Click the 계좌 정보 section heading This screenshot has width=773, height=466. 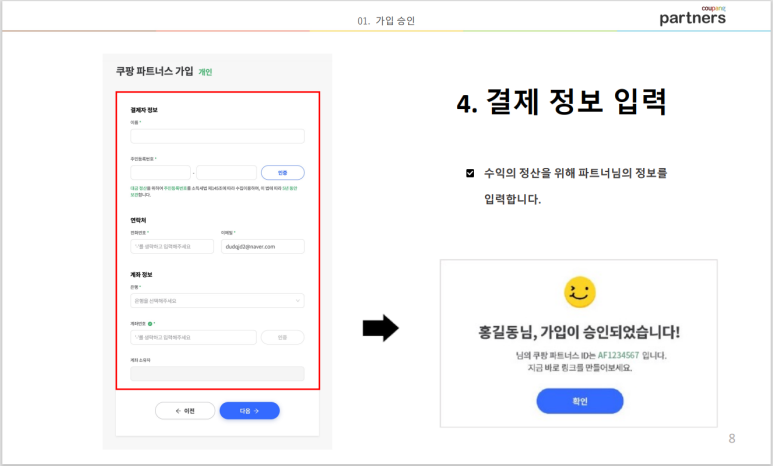click(141, 275)
